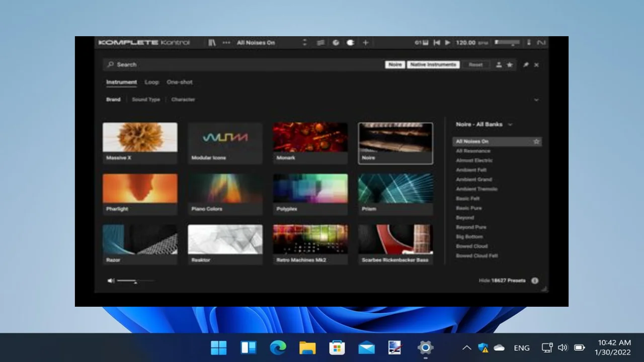Screen dimensions: 644x362
Task: Click the skip-to-start transport button
Action: 437,43
